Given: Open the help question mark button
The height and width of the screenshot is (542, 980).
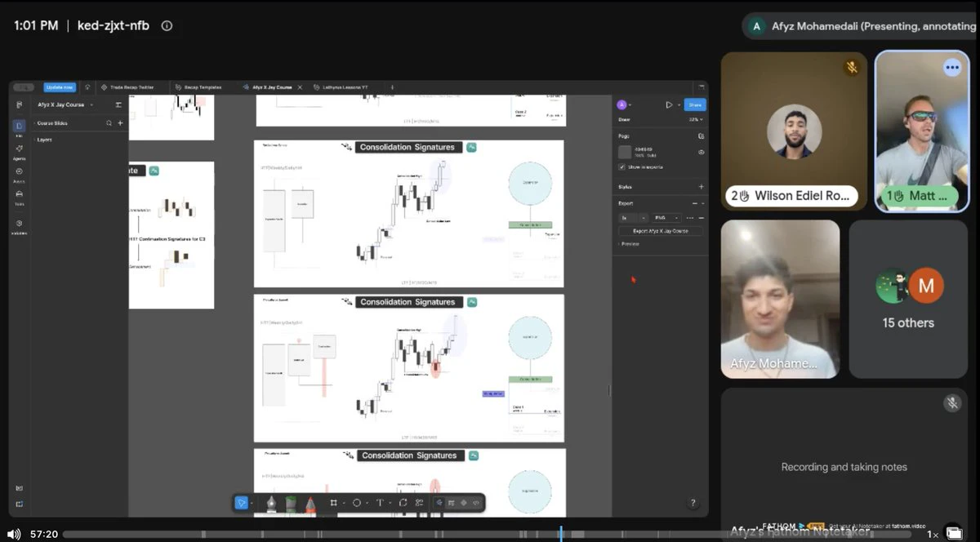Looking at the screenshot, I should (x=693, y=503).
